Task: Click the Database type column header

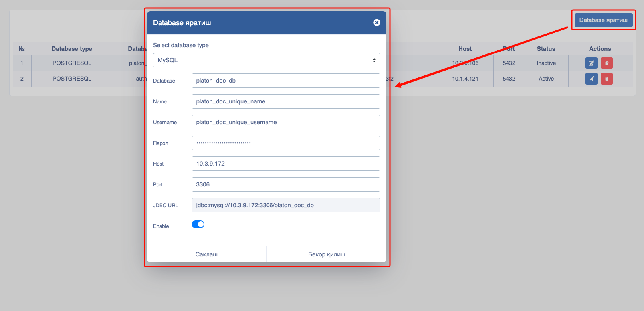Action: click(x=72, y=49)
